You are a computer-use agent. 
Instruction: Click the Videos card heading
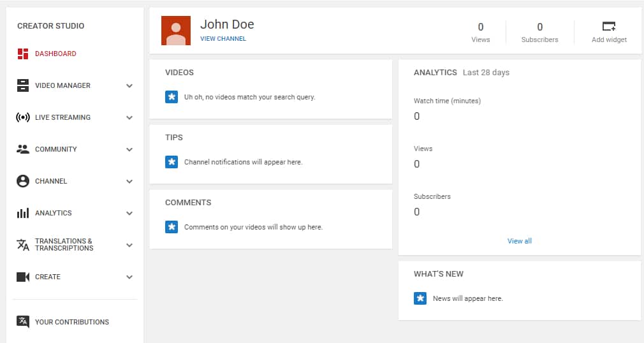179,73
